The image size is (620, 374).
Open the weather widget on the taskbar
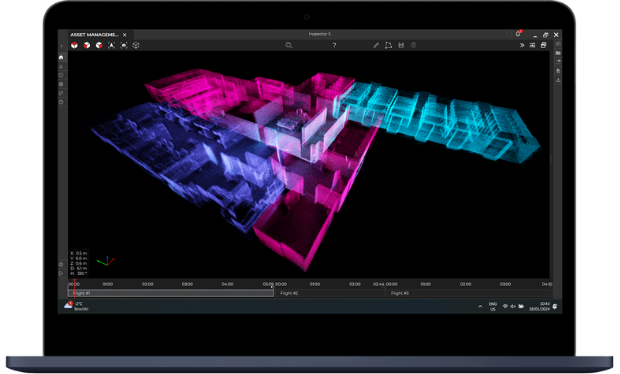pyautogui.click(x=77, y=306)
